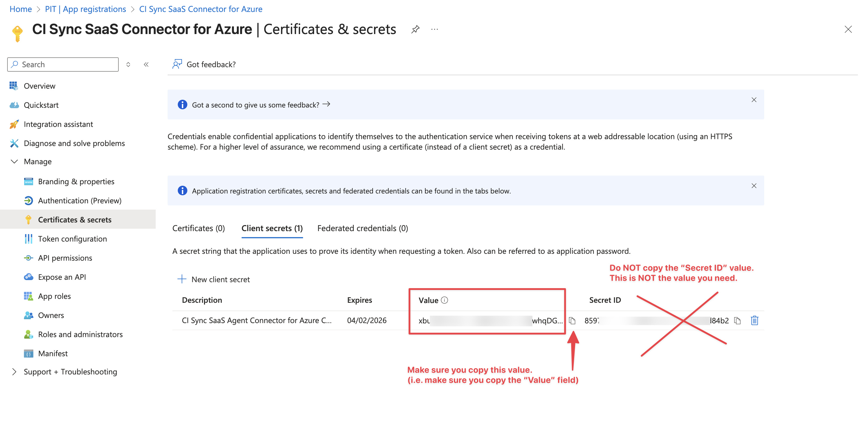Go to PIT | App registrations breadcrumb
Viewport: 868px width, 424px height.
[x=85, y=9]
